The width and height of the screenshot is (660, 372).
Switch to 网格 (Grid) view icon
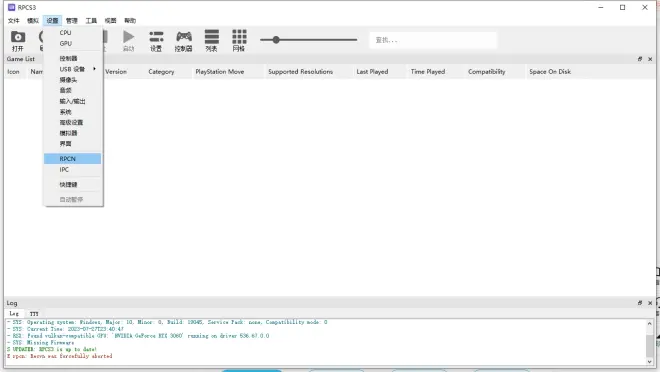coord(239,41)
